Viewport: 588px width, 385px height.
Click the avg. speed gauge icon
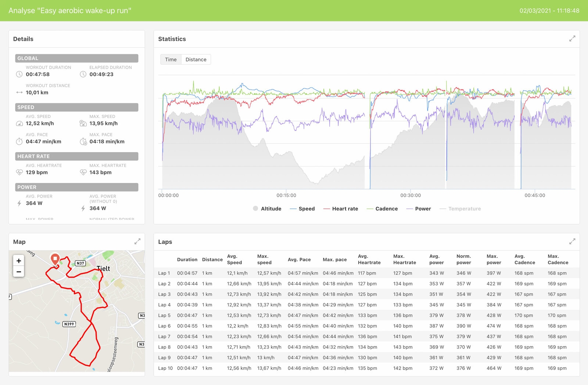coord(19,123)
